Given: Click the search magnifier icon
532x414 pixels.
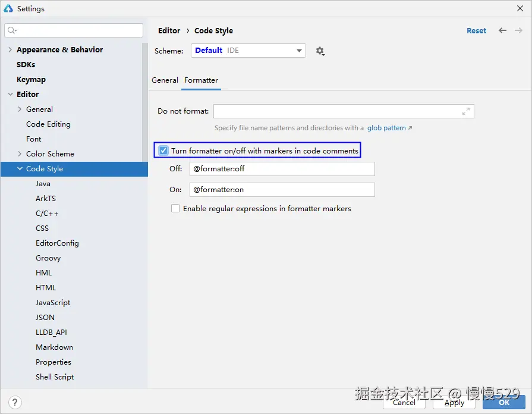Looking at the screenshot, I should 12,30.
